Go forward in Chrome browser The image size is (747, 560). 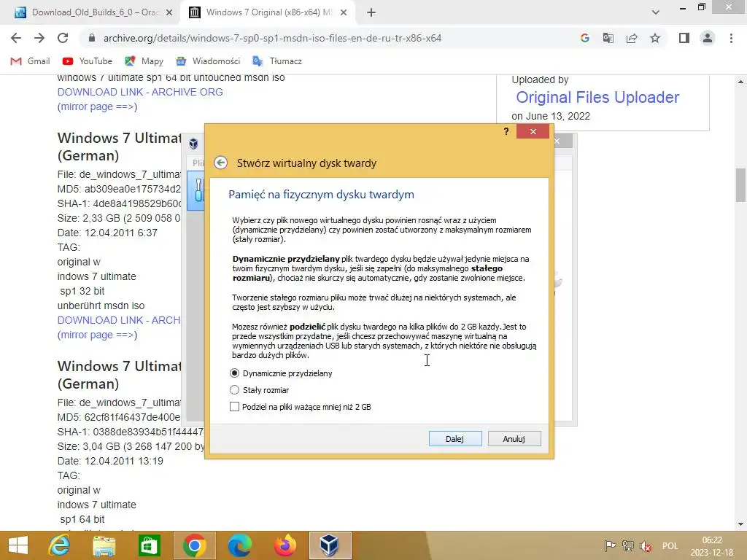tap(39, 38)
